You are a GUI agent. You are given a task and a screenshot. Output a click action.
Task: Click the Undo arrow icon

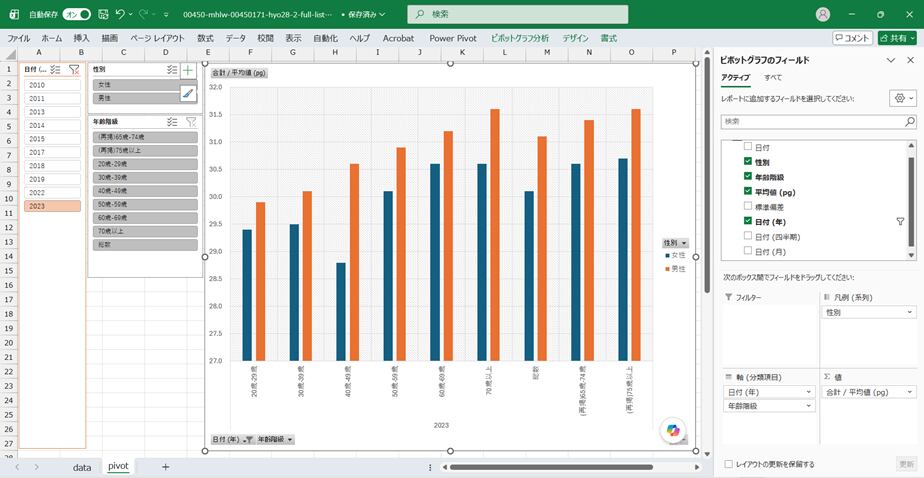120,14
